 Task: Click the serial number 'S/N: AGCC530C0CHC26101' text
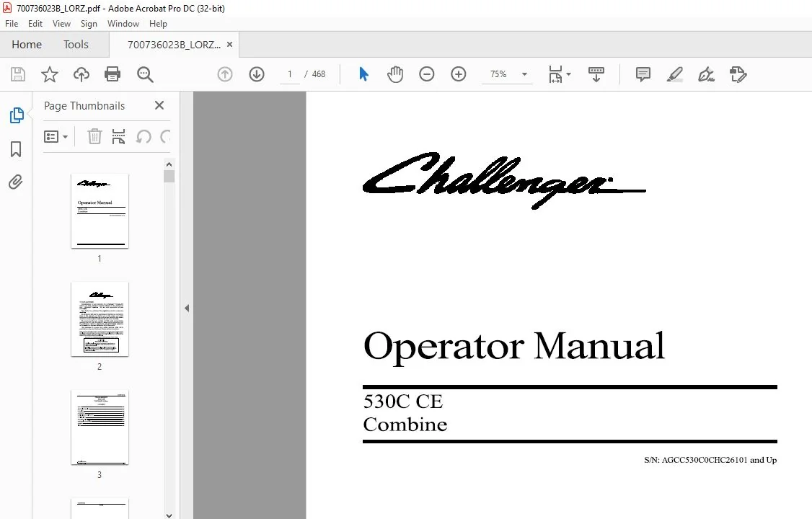click(x=695, y=460)
